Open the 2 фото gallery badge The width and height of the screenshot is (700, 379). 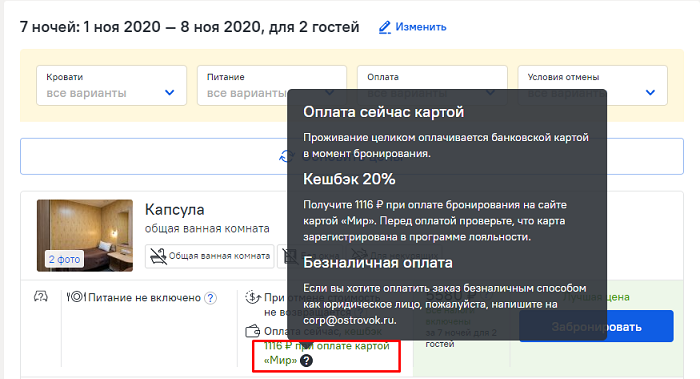64,259
